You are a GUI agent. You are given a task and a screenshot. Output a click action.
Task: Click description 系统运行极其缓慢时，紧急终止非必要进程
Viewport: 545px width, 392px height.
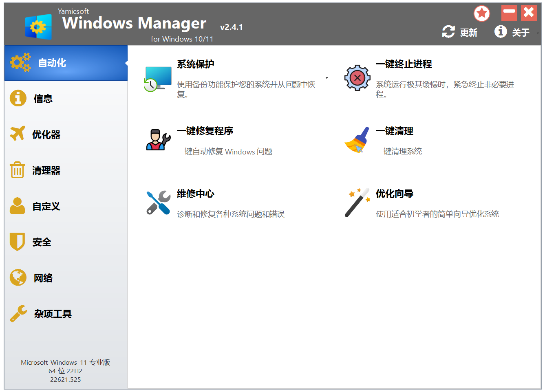[445, 89]
